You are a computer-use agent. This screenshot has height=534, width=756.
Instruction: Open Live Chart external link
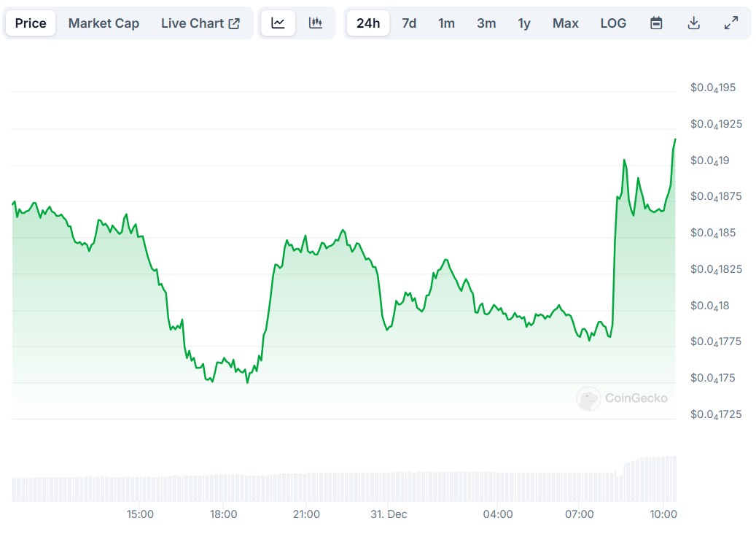pyautogui.click(x=200, y=23)
